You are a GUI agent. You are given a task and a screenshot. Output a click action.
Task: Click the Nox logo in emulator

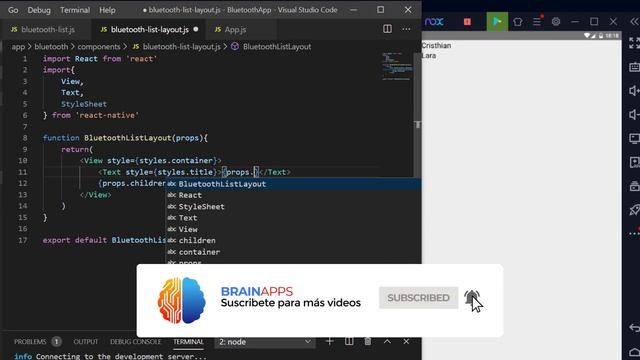pos(434,22)
